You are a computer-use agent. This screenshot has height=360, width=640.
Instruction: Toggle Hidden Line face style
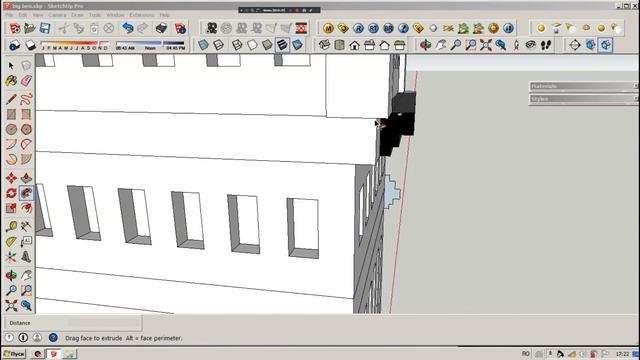click(252, 45)
